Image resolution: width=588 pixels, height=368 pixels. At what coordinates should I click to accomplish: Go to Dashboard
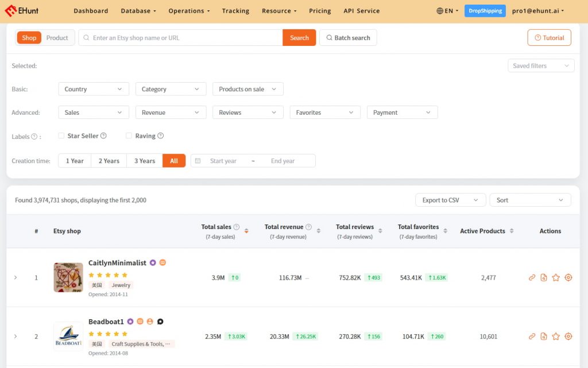click(x=91, y=11)
